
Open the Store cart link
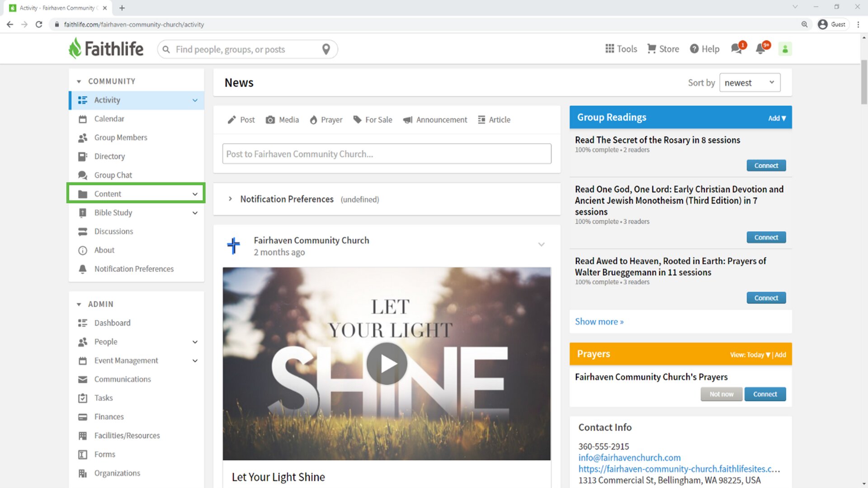pos(663,49)
